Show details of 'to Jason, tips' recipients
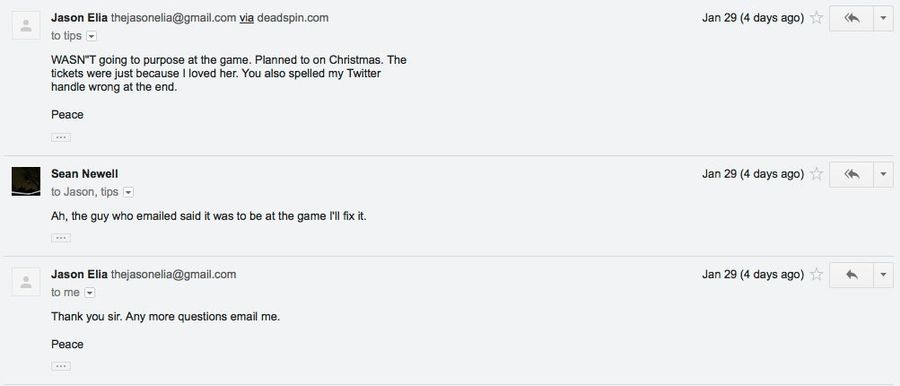900x386 pixels. coord(129,192)
